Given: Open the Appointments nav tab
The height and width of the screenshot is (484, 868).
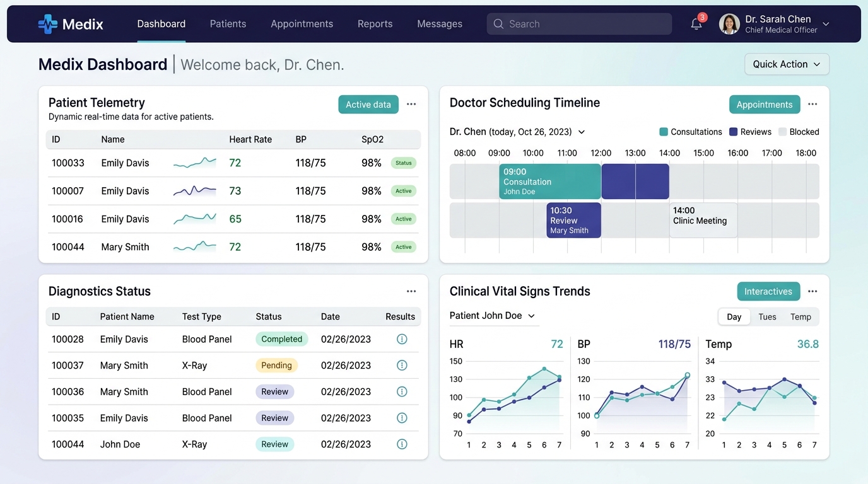Looking at the screenshot, I should [302, 24].
